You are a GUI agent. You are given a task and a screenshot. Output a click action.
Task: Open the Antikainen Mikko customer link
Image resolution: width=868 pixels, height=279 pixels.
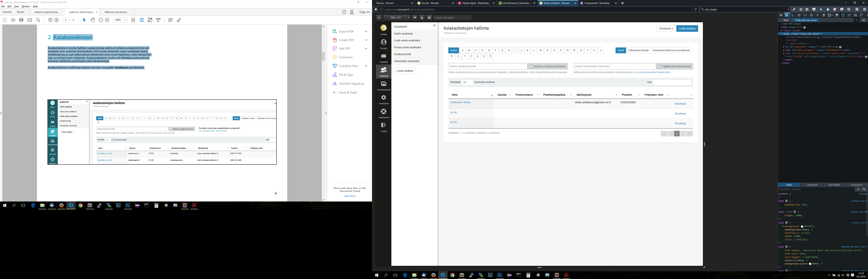click(460, 102)
